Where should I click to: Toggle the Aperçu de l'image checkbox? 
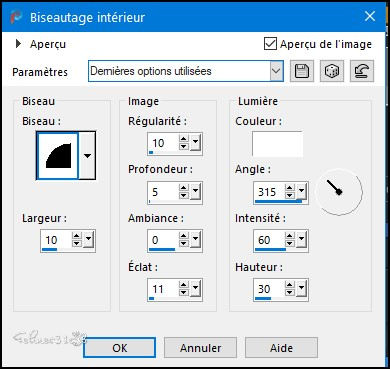point(270,44)
